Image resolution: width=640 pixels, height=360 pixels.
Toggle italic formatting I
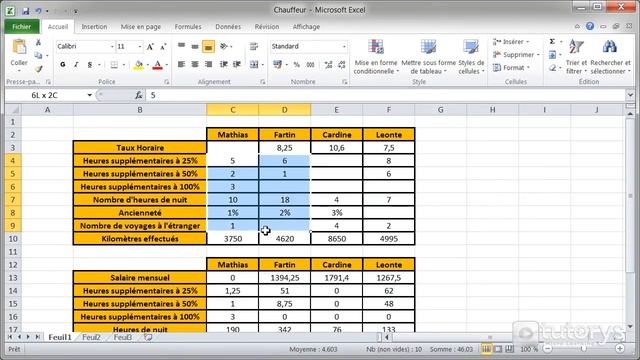click(76, 64)
